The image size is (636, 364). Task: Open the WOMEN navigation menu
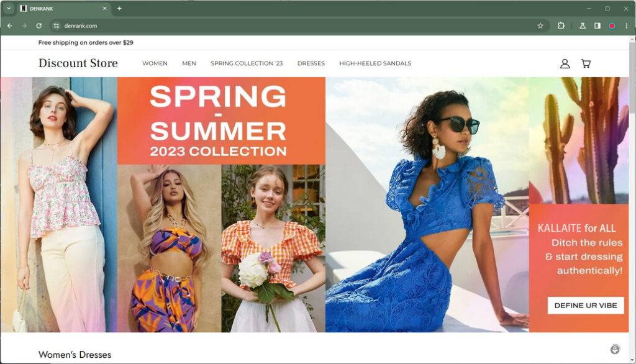[x=155, y=63]
